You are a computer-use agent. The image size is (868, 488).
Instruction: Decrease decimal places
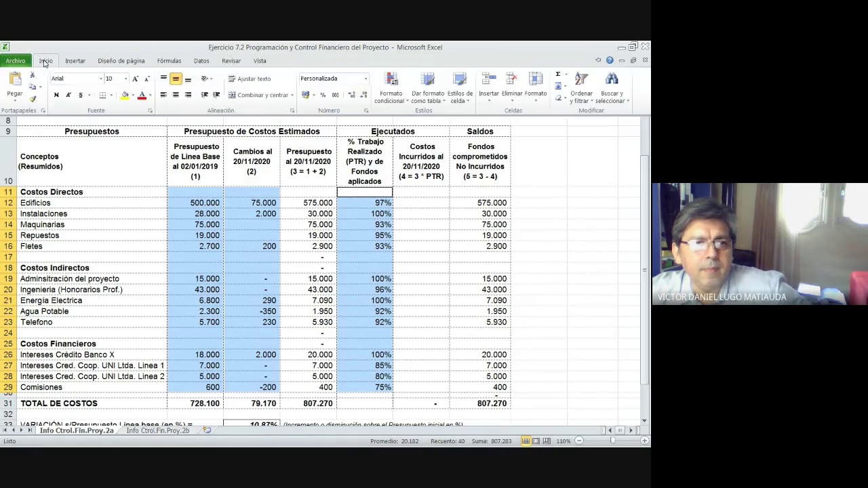tap(363, 95)
